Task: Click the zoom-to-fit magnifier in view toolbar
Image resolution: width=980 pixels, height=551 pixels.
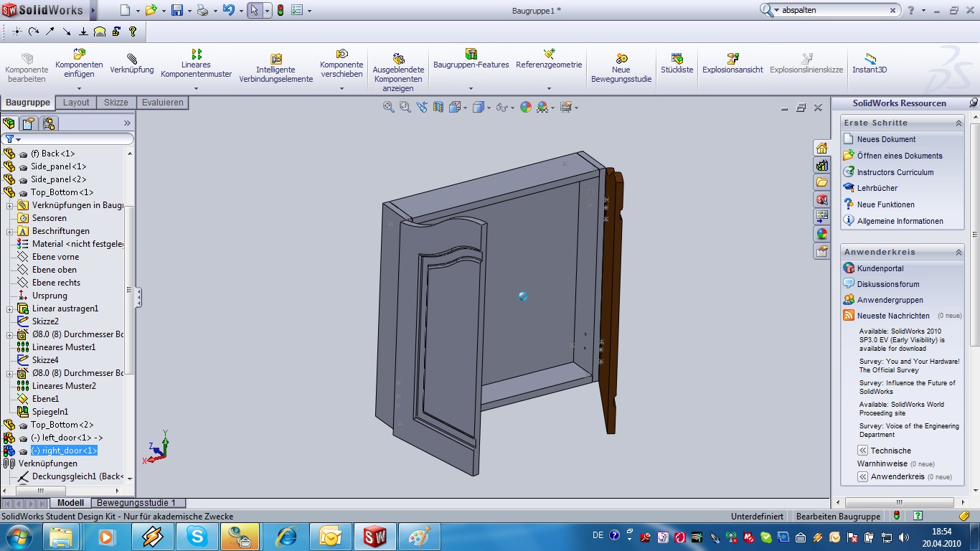Action: pyautogui.click(x=388, y=107)
